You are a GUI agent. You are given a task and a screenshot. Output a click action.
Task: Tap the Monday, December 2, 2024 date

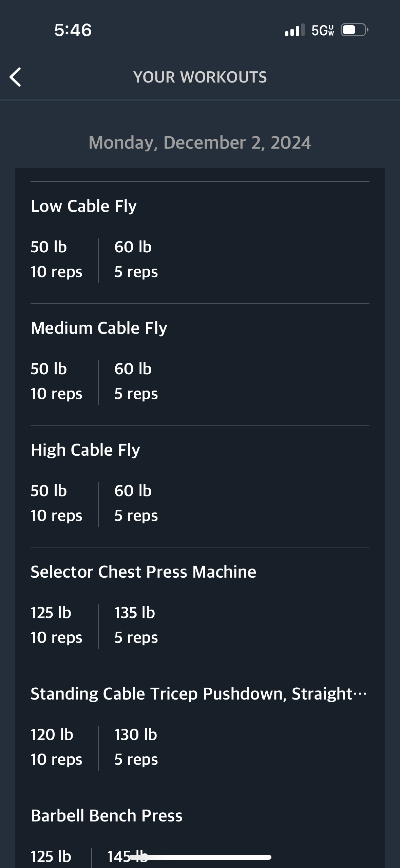pyautogui.click(x=200, y=143)
